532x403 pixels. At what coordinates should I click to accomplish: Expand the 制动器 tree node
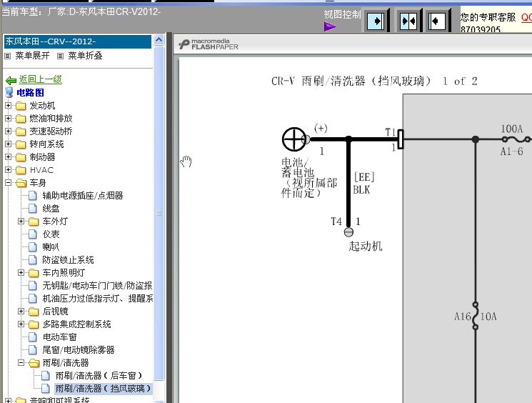point(8,157)
